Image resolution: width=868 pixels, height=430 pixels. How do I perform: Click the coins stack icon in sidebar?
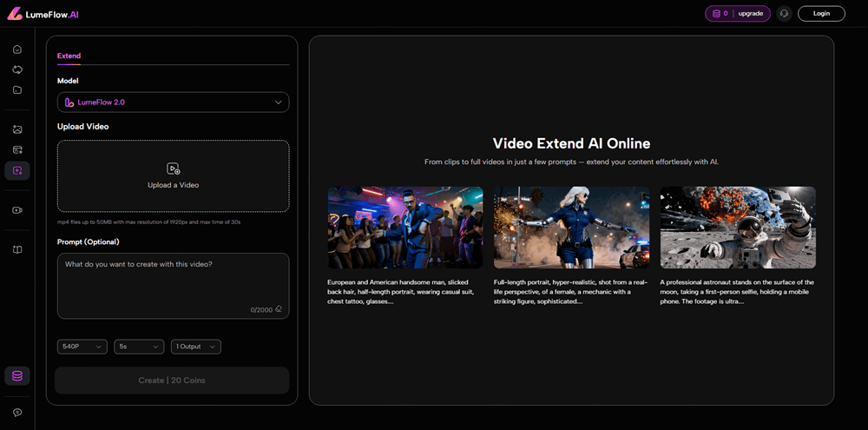(x=17, y=375)
